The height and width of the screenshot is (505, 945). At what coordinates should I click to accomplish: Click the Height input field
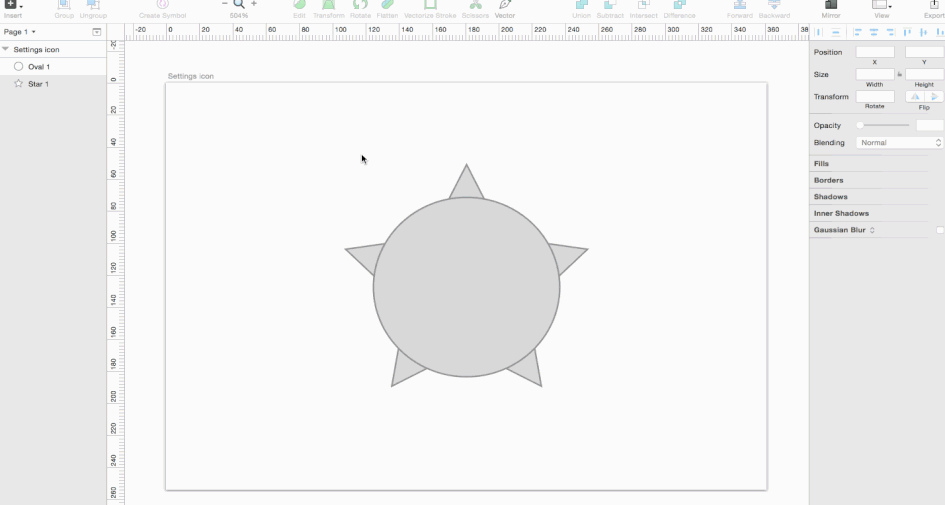click(924, 74)
